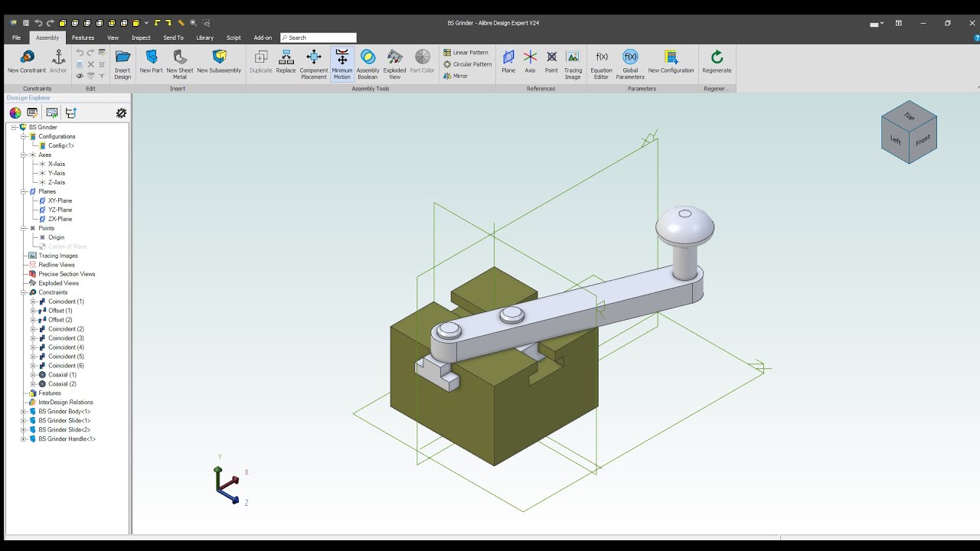980x551 pixels.
Task: Expand BS Grinder Body<1> node
Action: 24,412
